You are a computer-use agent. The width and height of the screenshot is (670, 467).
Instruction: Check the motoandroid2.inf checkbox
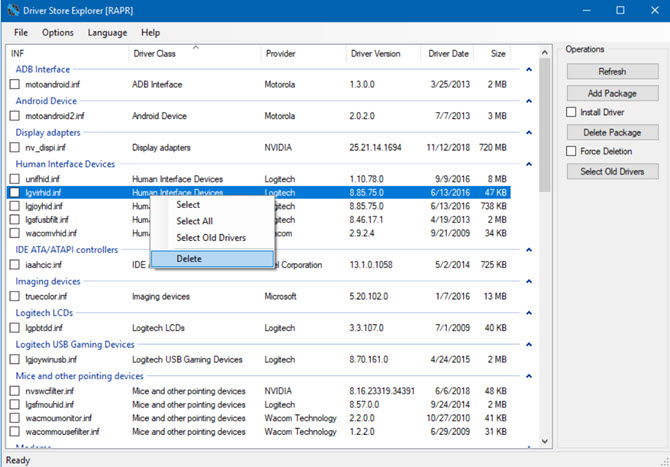(15, 116)
